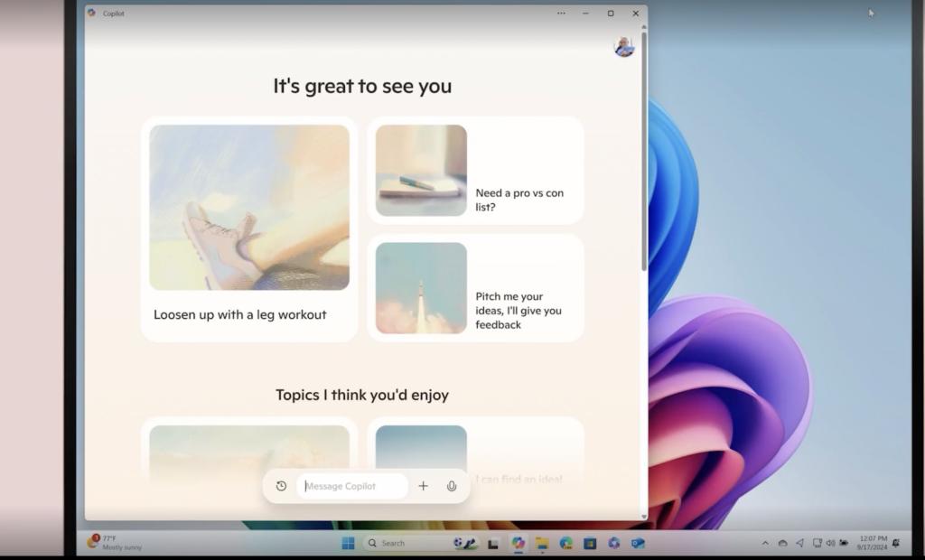
Task: Check battery status in system tray
Action: [x=845, y=543]
